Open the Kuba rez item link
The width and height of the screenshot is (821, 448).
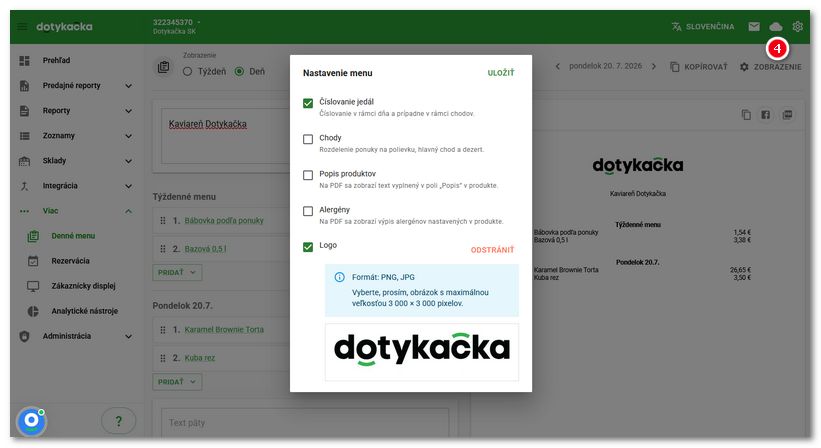pos(199,358)
